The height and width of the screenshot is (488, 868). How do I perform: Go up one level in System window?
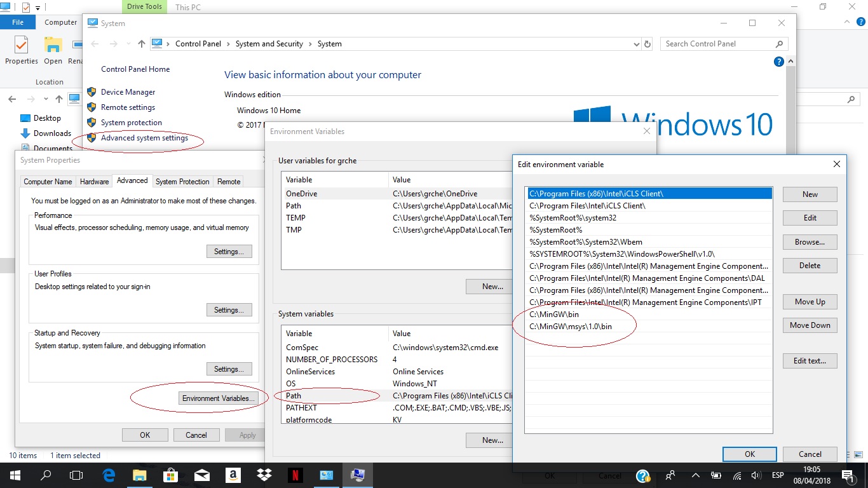(141, 44)
